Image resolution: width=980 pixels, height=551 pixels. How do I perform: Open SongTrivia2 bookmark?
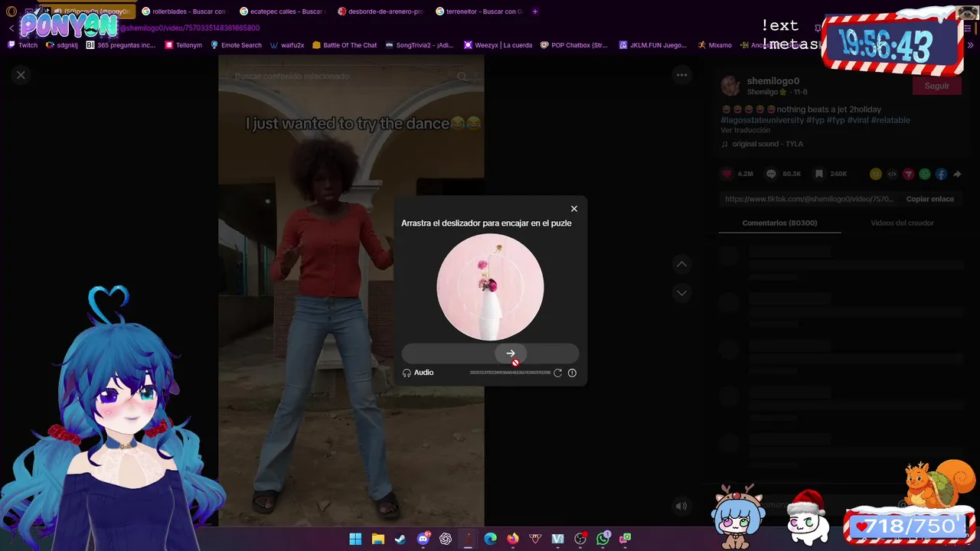[x=420, y=45]
